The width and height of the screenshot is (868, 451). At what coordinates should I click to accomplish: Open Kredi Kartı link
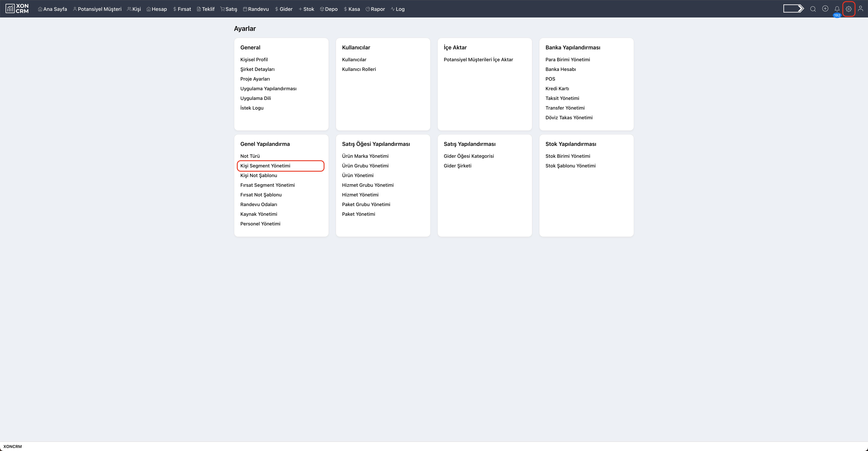pos(557,89)
